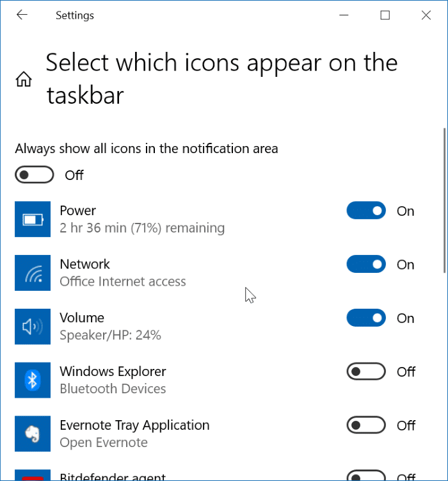Minimize the Settings window
The width and height of the screenshot is (448, 481).
pyautogui.click(x=344, y=15)
